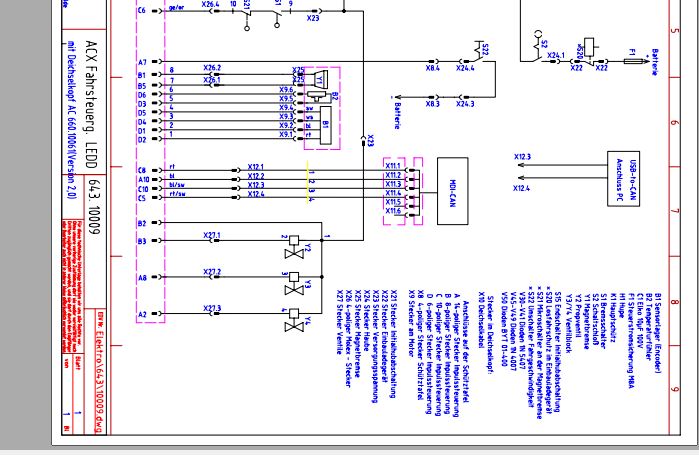This screenshot has height=455, width=699.
Task: Select legend line X27 Stecker Ventile
Action: click(339, 322)
